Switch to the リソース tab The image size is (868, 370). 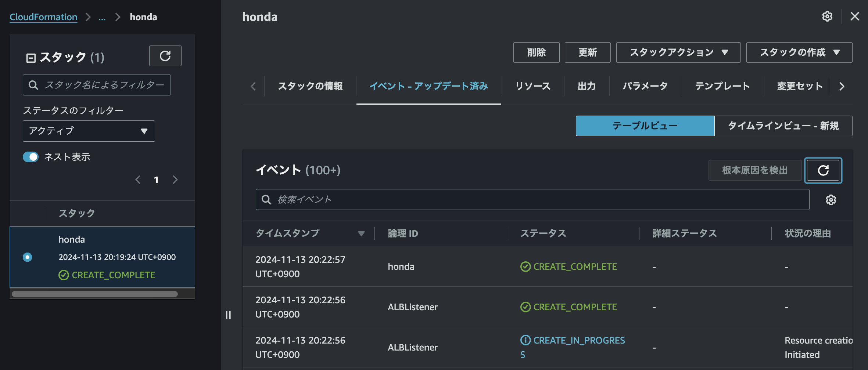pyautogui.click(x=533, y=86)
